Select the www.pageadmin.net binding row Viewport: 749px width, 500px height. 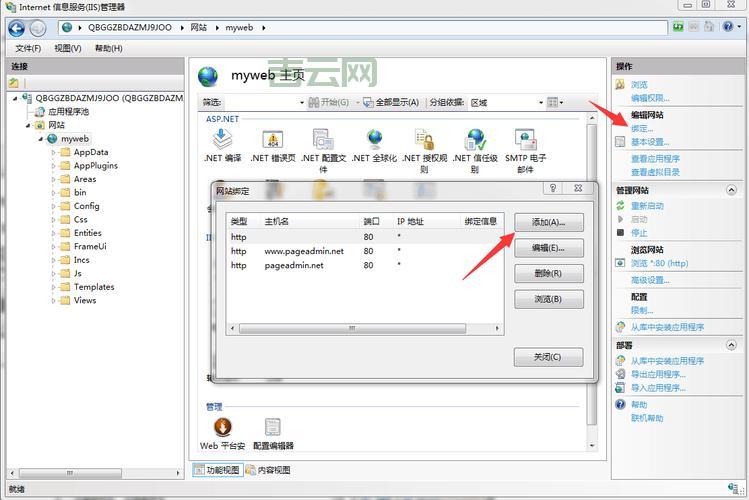click(365, 251)
